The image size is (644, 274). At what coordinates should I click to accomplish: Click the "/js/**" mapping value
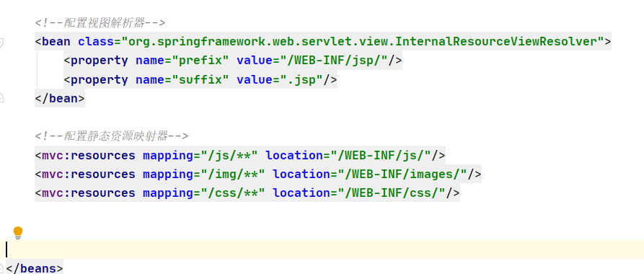click(x=229, y=155)
